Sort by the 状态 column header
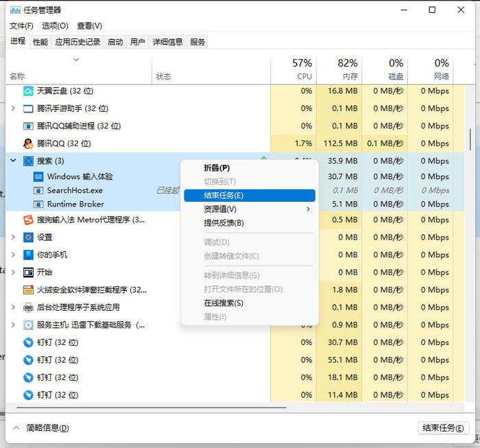Screen dimensions: 480x448 click(211, 70)
